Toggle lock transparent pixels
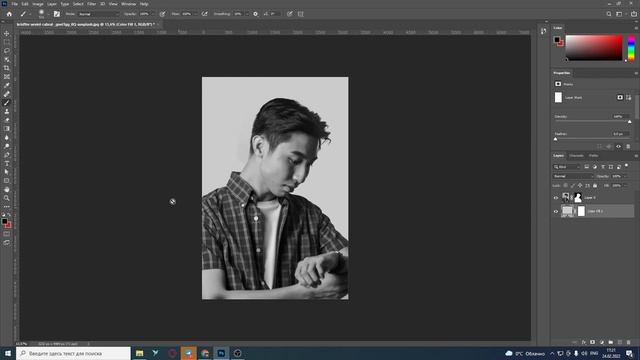 tap(565, 186)
